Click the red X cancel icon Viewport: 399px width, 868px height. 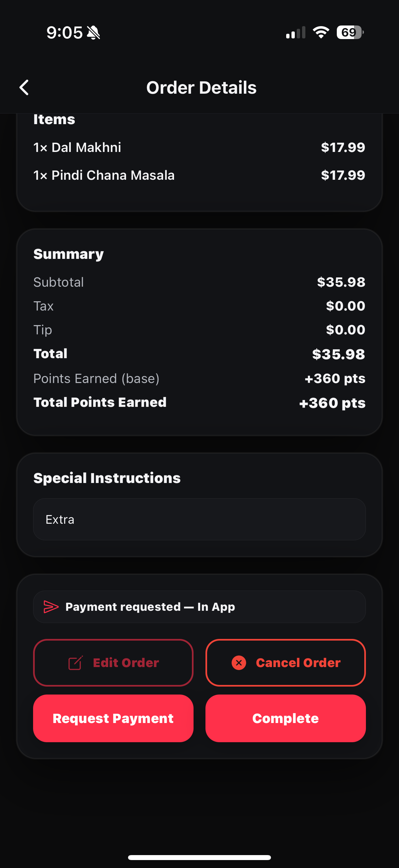pos(239,663)
